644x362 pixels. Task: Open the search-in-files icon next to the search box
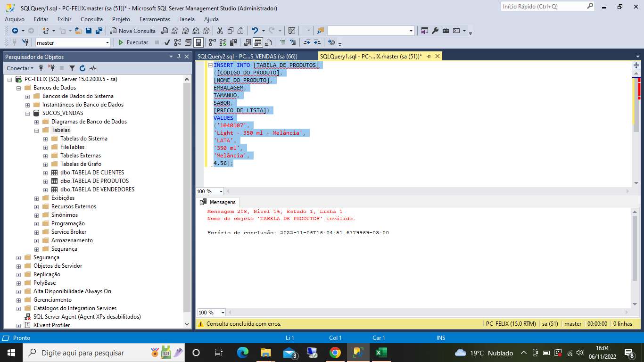[x=321, y=31]
